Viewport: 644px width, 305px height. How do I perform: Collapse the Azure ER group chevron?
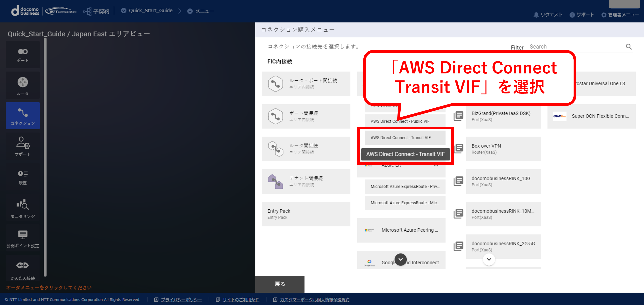point(436,165)
